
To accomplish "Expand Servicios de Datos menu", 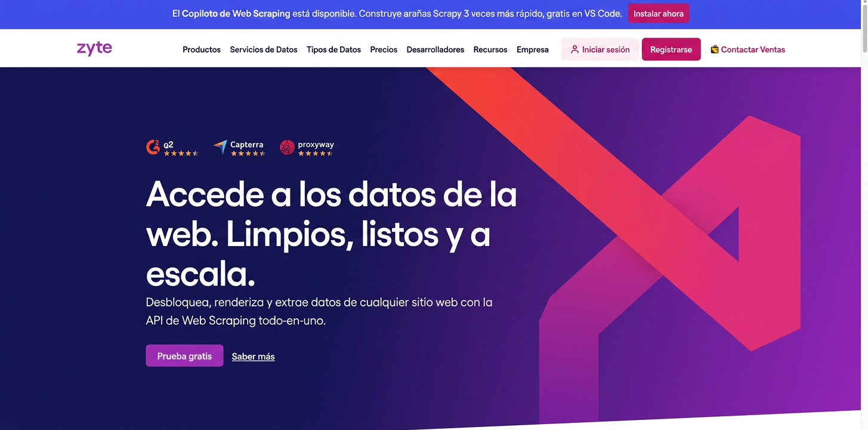I will tap(264, 50).
